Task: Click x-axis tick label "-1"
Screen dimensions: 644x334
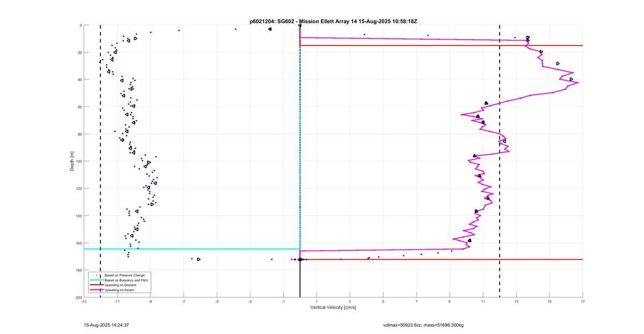Action: (x=283, y=301)
